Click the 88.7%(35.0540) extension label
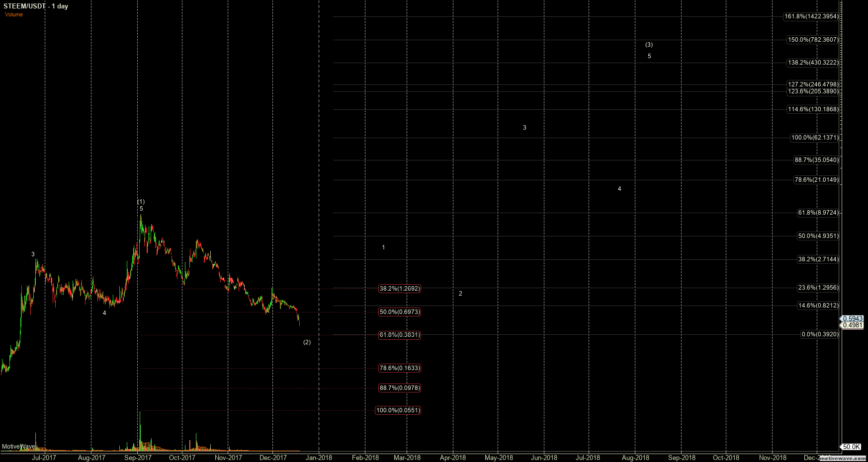The width and height of the screenshot is (868, 462). [x=816, y=160]
